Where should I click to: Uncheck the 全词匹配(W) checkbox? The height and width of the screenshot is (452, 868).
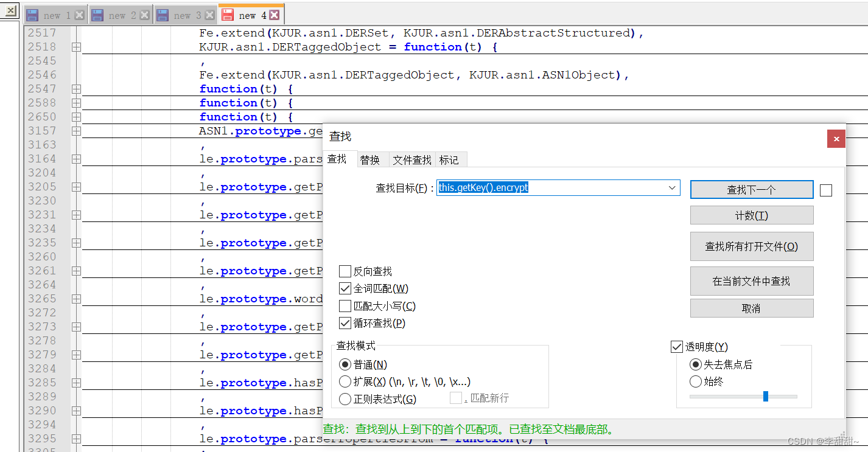pyautogui.click(x=345, y=288)
